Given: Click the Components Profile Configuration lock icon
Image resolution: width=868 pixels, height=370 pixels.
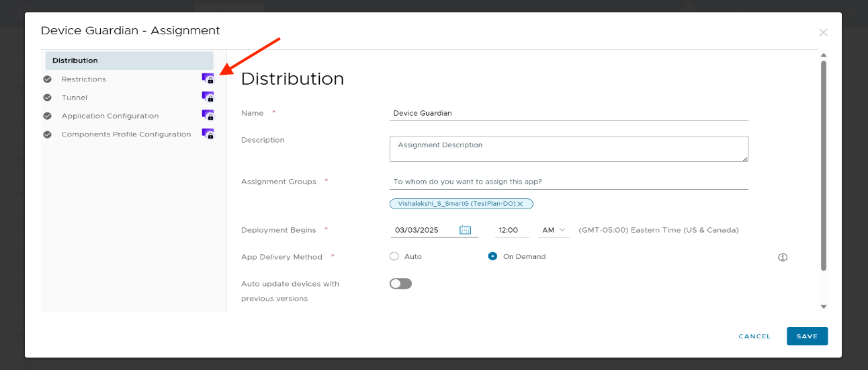Looking at the screenshot, I should click(208, 134).
